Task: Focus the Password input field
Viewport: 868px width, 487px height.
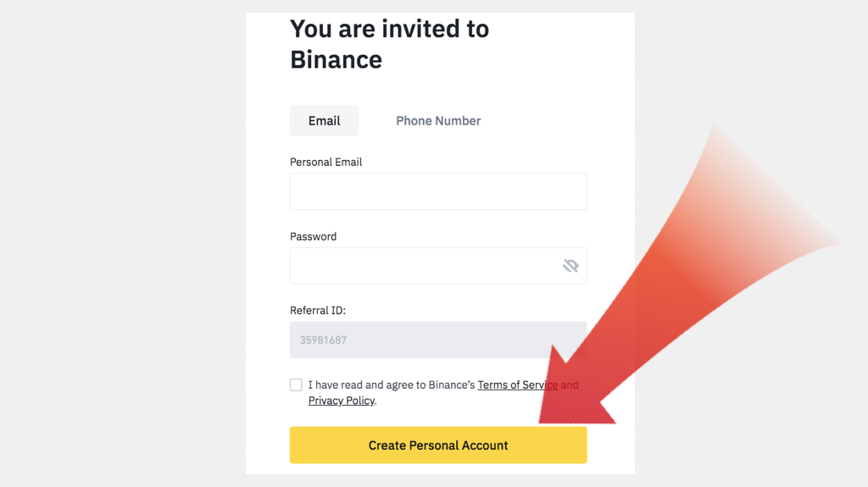Action: click(x=424, y=266)
